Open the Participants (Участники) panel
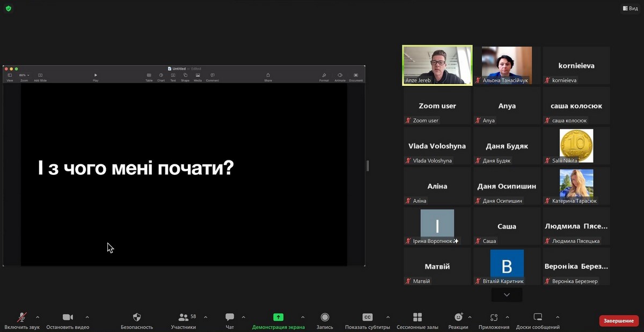Screen dimensions: 644x332 (184, 318)
